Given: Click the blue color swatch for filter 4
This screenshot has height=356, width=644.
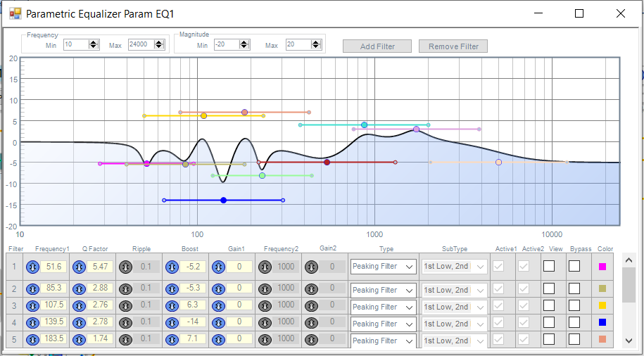Looking at the screenshot, I should click(x=602, y=322).
